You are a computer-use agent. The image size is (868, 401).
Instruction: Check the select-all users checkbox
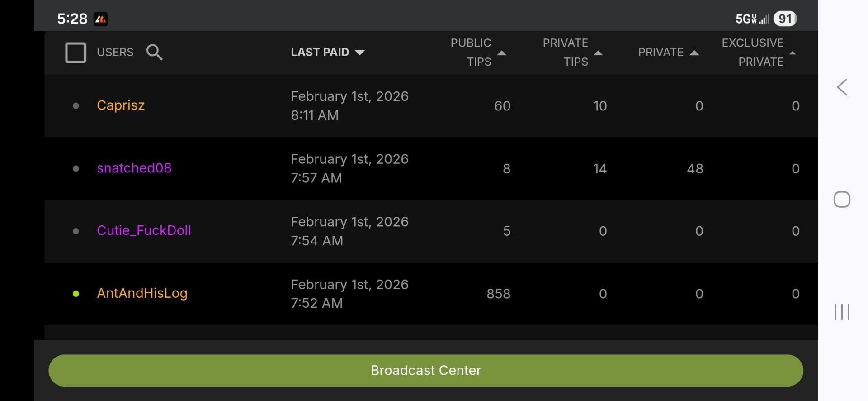click(x=76, y=53)
